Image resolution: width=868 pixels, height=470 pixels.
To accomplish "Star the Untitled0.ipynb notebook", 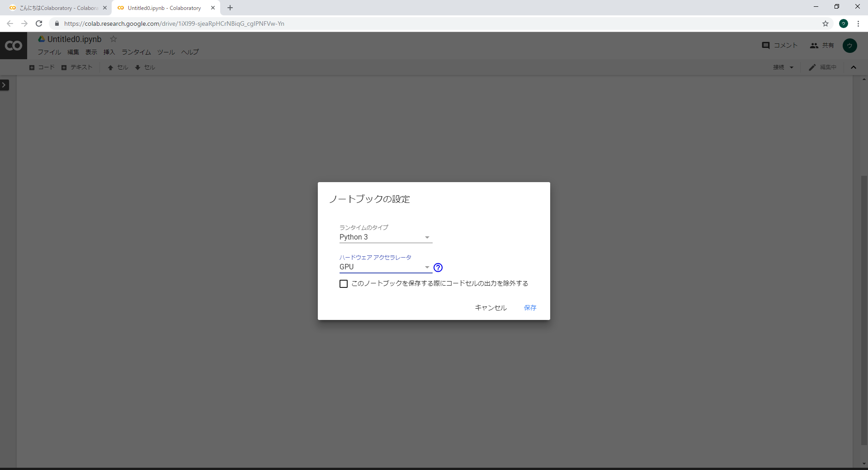I will (x=113, y=39).
